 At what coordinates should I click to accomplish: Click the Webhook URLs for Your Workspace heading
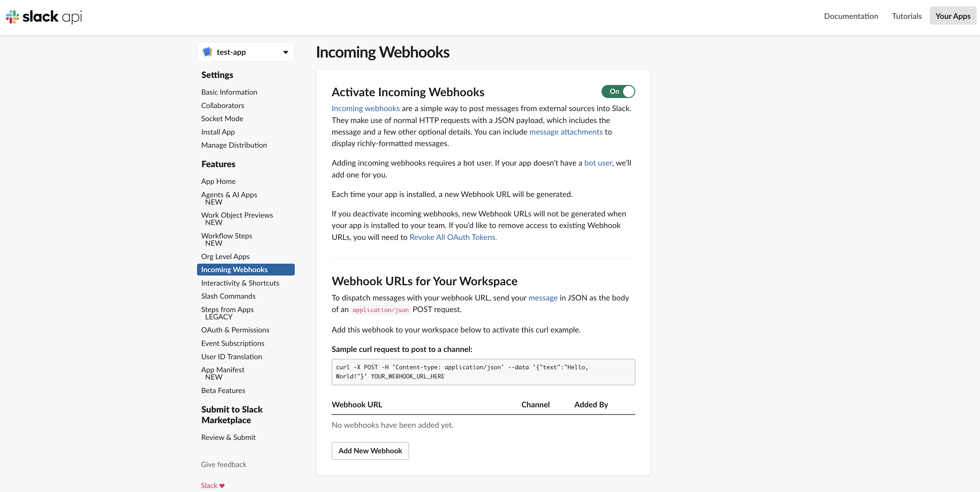point(424,281)
